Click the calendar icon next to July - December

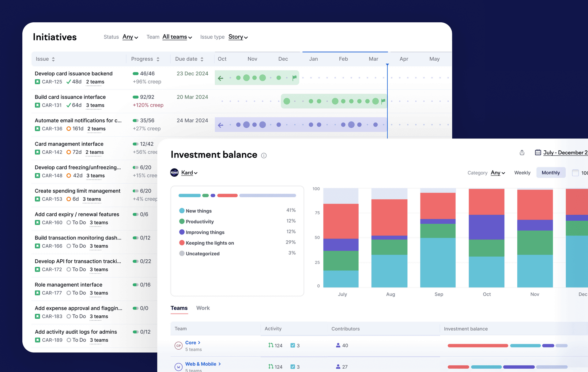tap(538, 152)
